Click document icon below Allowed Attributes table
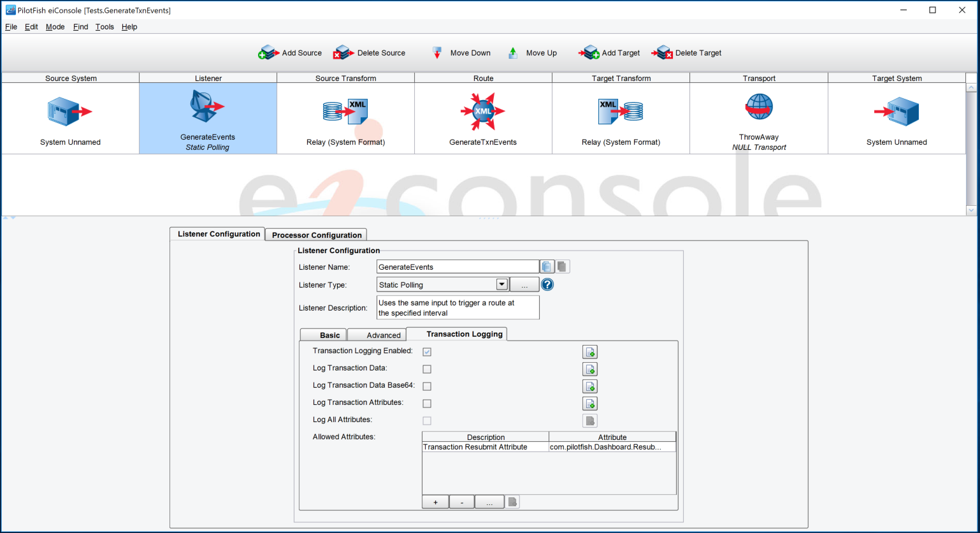This screenshot has width=980, height=533. (512, 502)
